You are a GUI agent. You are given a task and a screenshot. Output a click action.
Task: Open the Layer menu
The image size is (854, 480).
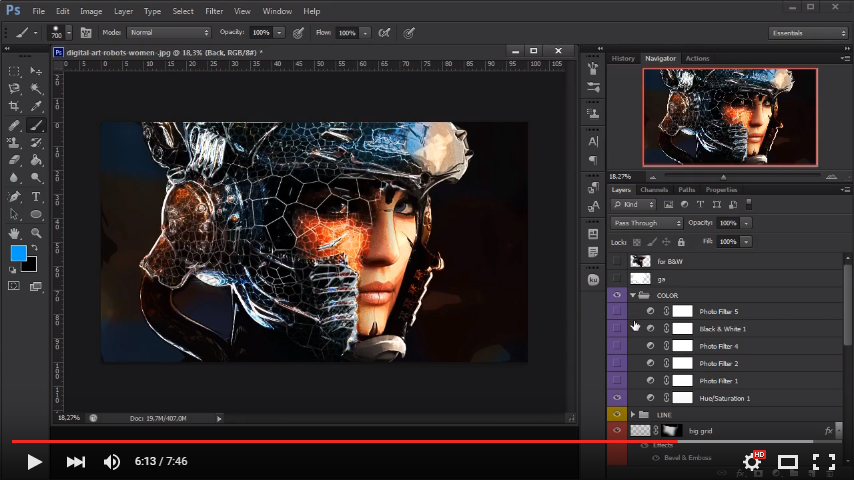123,11
